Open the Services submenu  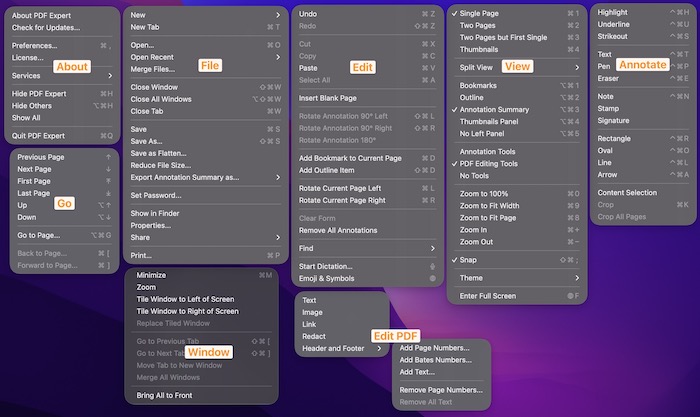(x=62, y=76)
